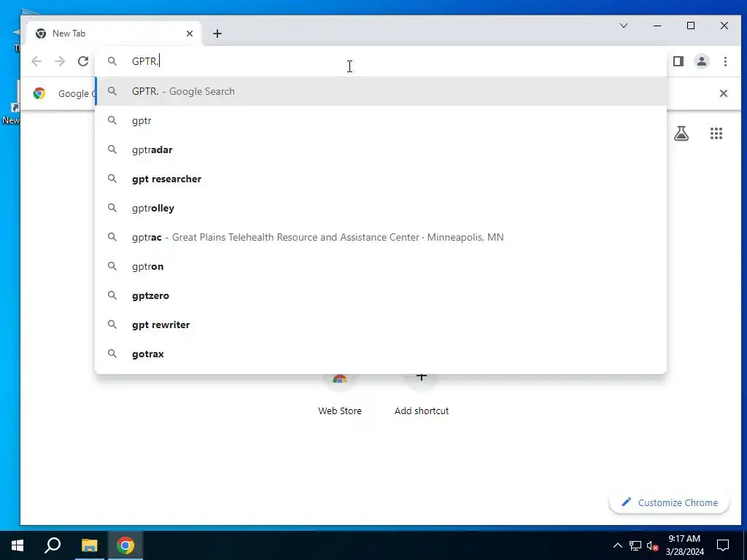Image resolution: width=747 pixels, height=560 pixels.
Task: Dismiss the Google Chrome infobar with X
Action: pos(723,93)
